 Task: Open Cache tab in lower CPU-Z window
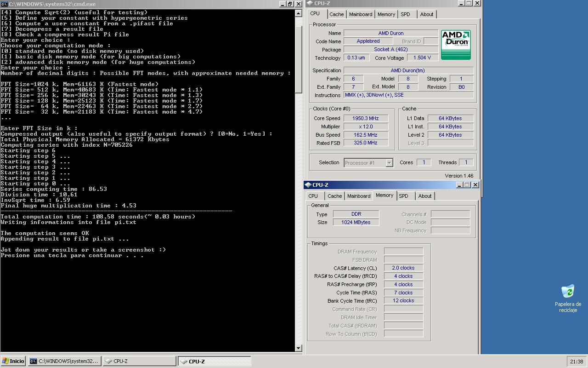click(334, 196)
